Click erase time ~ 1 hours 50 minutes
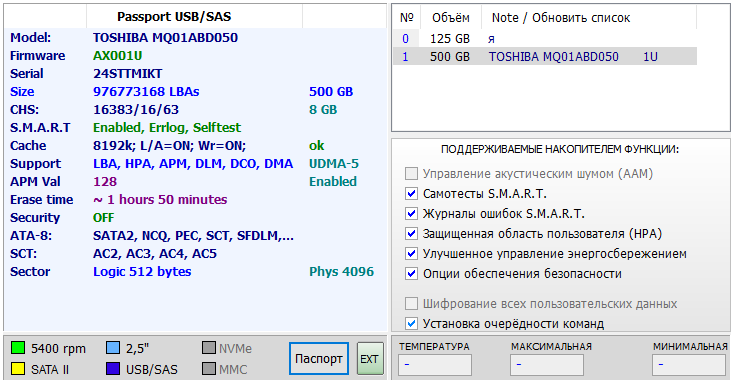The height and width of the screenshot is (380, 731). 160,200
